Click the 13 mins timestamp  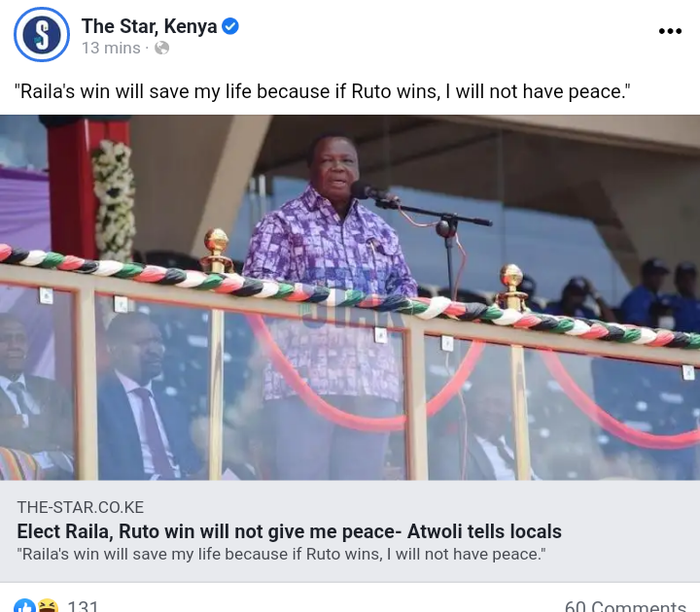pos(111,48)
